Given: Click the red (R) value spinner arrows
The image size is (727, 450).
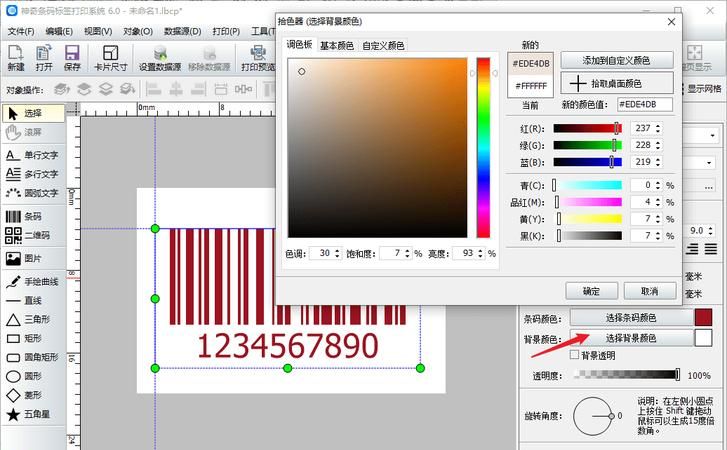Looking at the screenshot, I should coord(658,128).
